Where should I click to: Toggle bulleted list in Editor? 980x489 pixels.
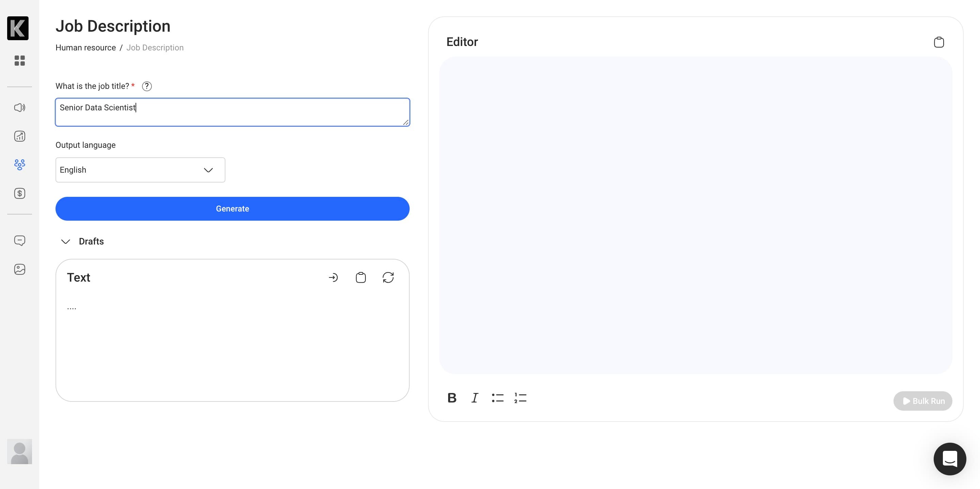497,398
